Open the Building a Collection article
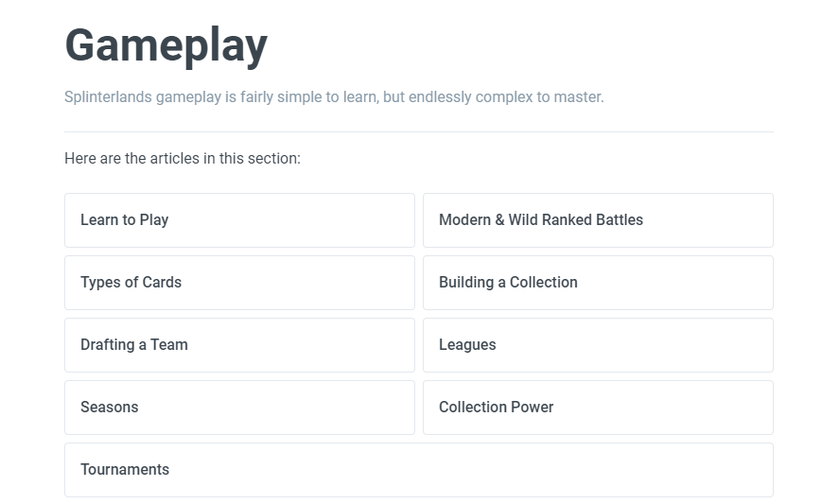Screen dimensions: 839x504 pyautogui.click(x=508, y=283)
